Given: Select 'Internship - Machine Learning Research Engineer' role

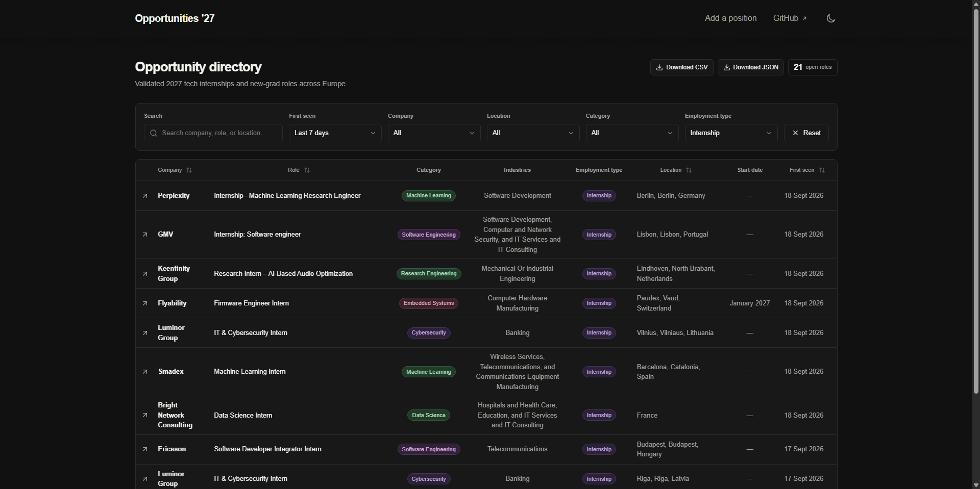Looking at the screenshot, I should coord(287,196).
